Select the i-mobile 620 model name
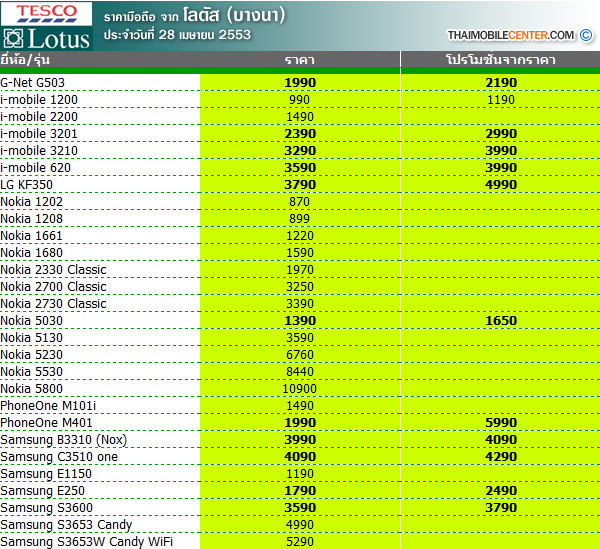Image resolution: width=600 pixels, height=549 pixels. point(36,168)
